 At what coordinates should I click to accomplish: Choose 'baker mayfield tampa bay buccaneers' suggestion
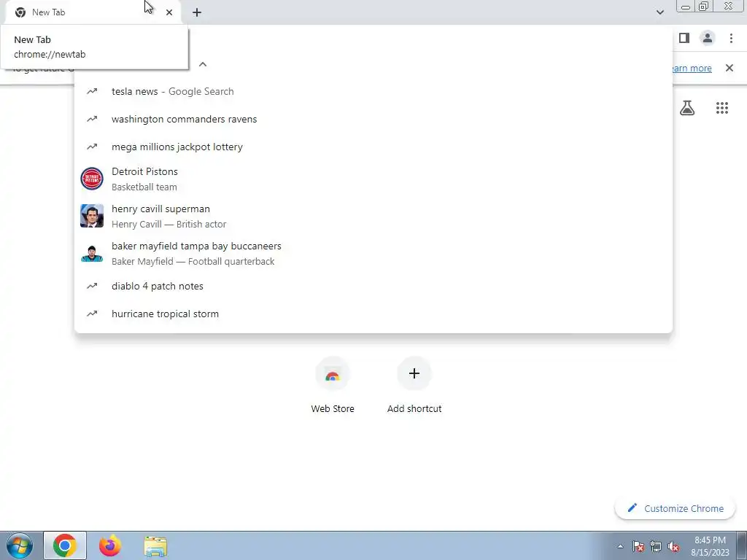tap(373, 253)
